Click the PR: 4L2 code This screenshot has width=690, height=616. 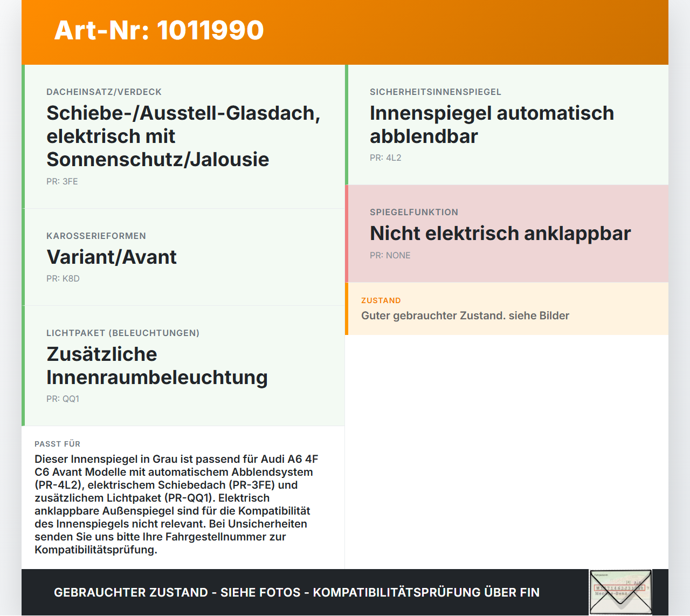[x=385, y=158]
